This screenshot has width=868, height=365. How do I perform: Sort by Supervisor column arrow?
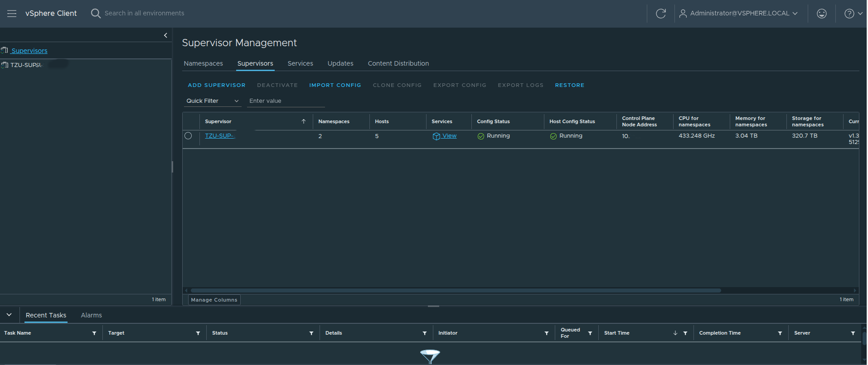[304, 121]
